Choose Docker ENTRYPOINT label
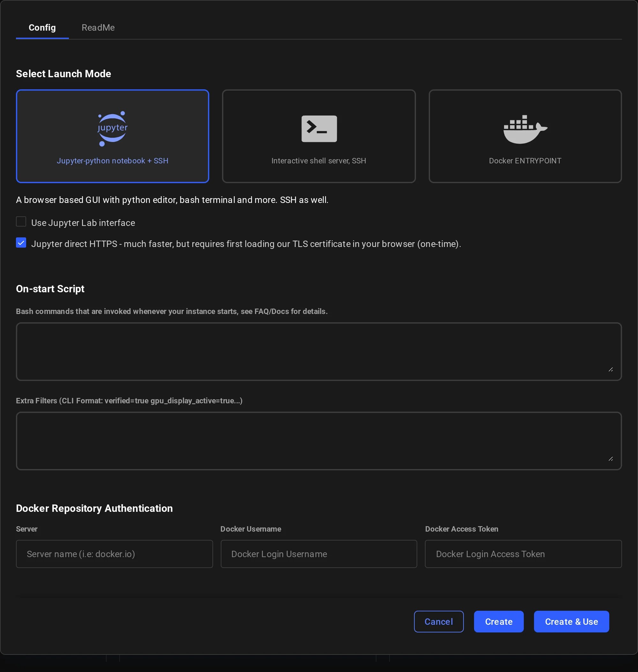638x672 pixels. pos(525,161)
